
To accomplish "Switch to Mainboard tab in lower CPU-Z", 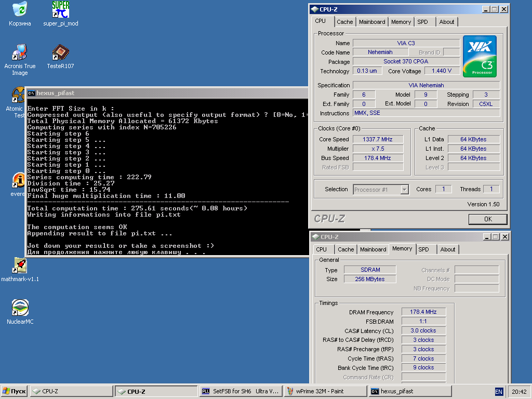I will [373, 249].
